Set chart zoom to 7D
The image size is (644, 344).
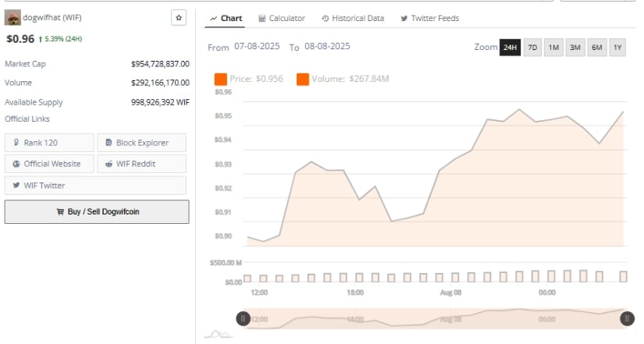click(532, 48)
